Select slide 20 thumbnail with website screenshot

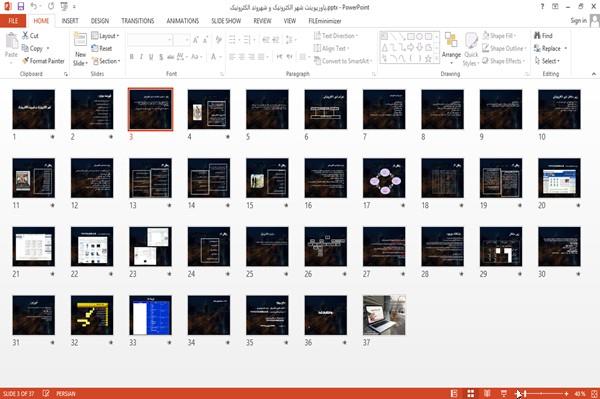pos(559,178)
